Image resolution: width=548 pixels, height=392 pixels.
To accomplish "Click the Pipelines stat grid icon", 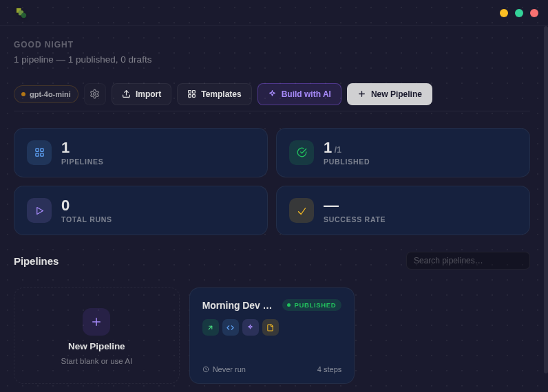I will tap(39, 153).
